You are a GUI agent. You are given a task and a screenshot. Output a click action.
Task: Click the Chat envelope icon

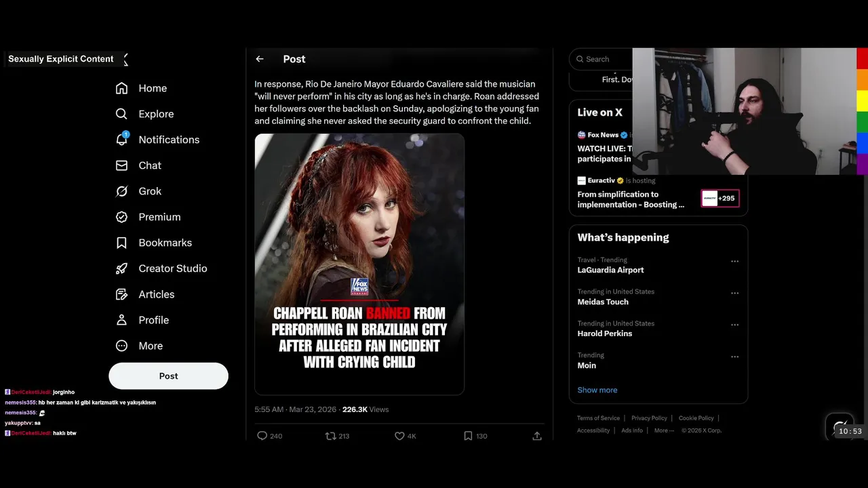point(121,165)
